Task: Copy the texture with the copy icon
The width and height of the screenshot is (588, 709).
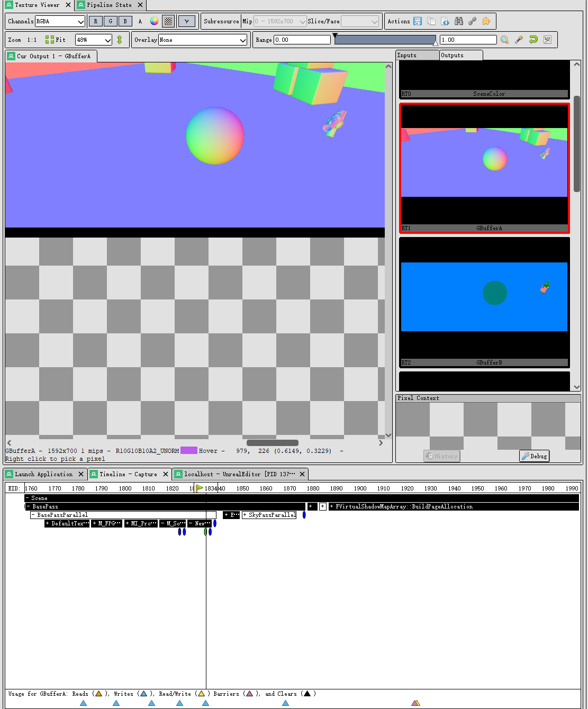Action: pos(431,21)
